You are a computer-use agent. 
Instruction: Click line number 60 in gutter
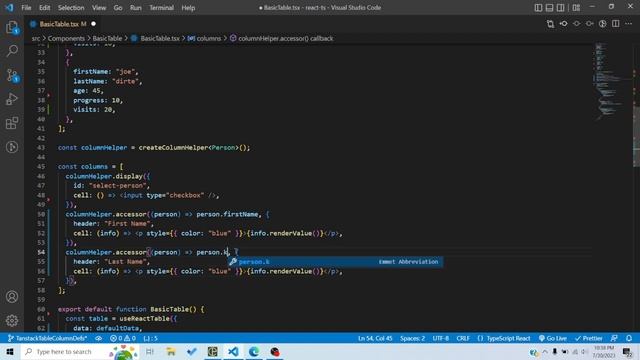[41, 309]
